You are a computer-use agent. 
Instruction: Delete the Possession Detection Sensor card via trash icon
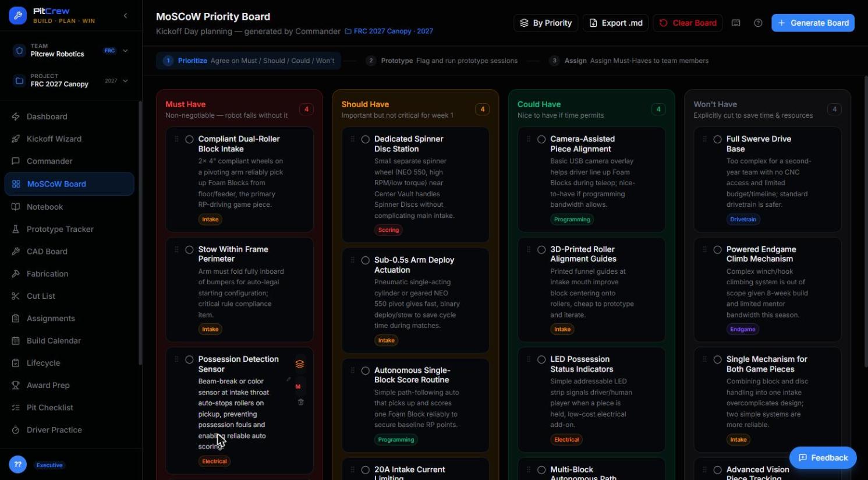[x=300, y=402]
